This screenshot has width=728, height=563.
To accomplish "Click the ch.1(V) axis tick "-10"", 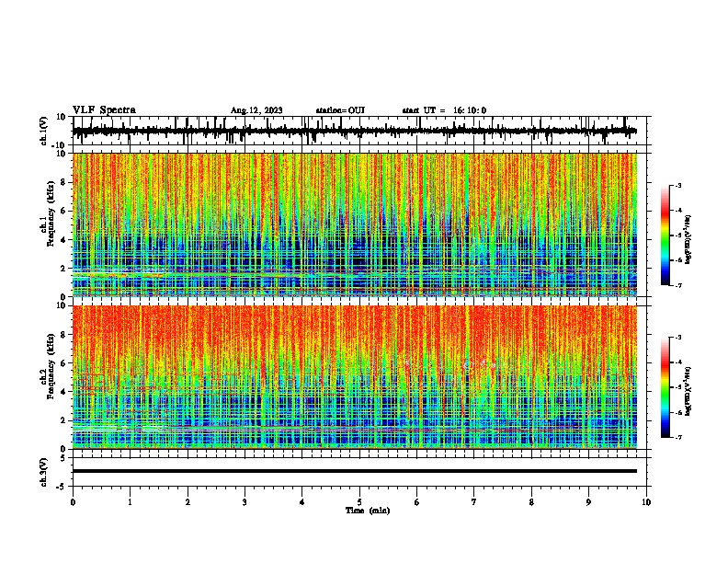I will click(x=60, y=145).
